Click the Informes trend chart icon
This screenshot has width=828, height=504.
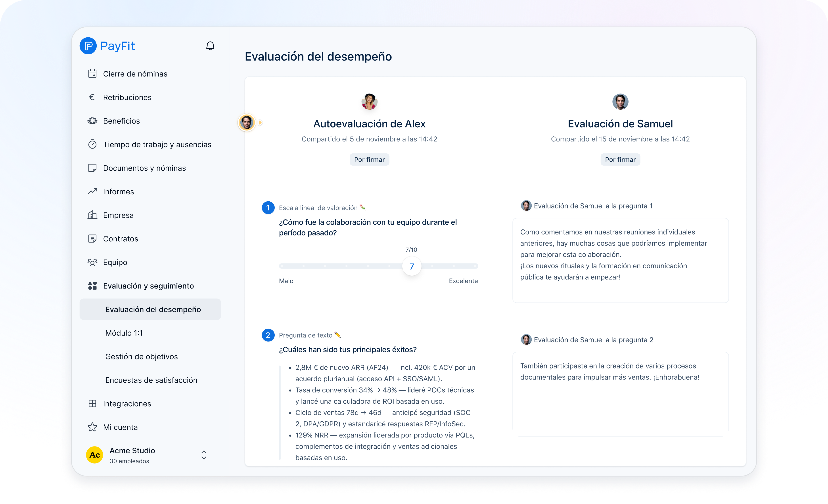pyautogui.click(x=92, y=191)
